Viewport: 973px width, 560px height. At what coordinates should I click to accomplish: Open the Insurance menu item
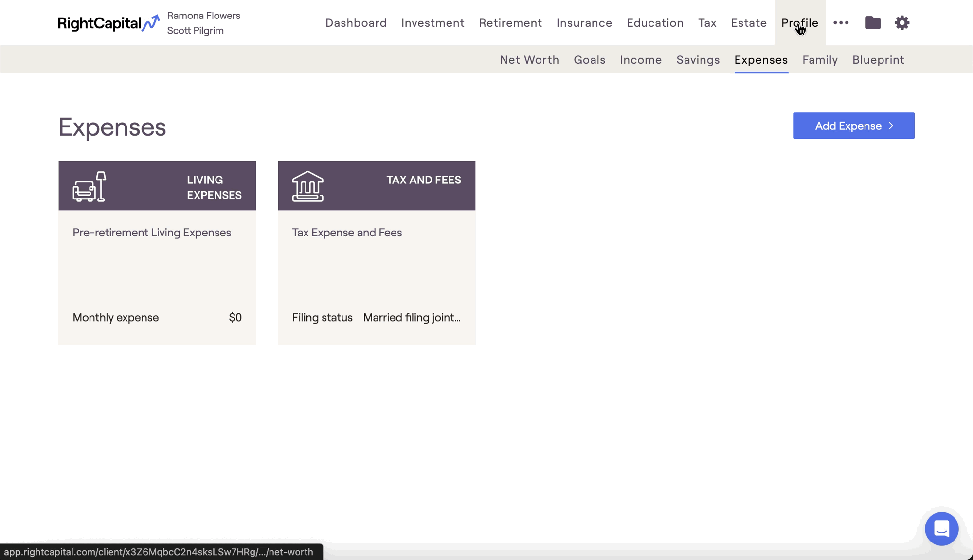click(x=584, y=23)
